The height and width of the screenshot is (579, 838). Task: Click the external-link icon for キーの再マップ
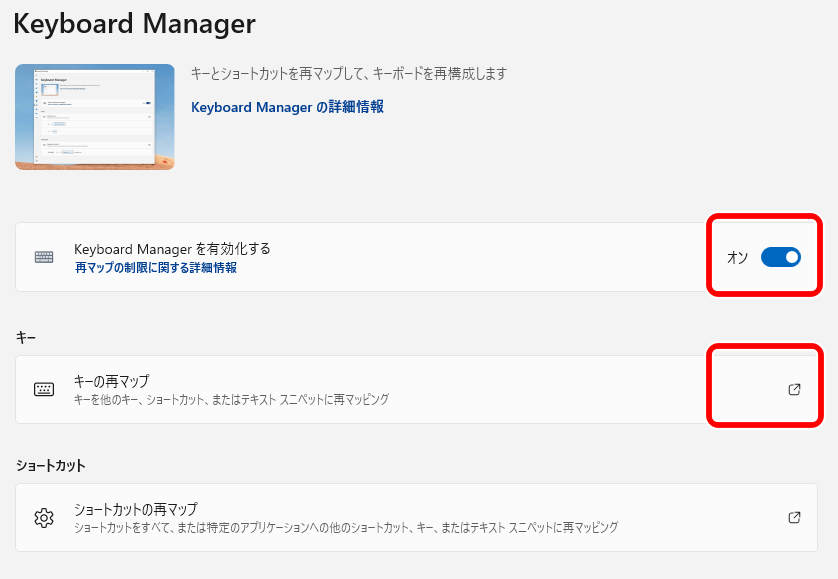[793, 388]
